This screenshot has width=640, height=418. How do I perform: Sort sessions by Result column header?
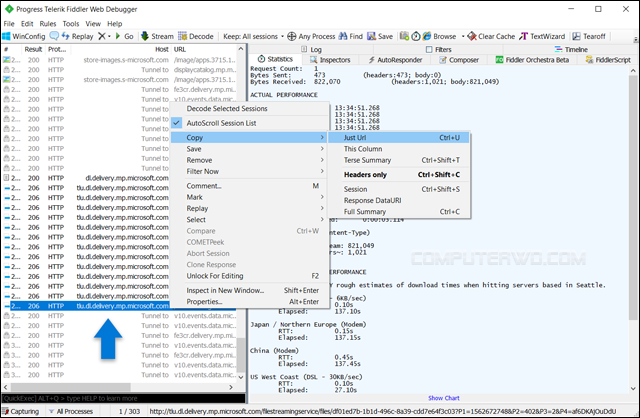coord(33,49)
